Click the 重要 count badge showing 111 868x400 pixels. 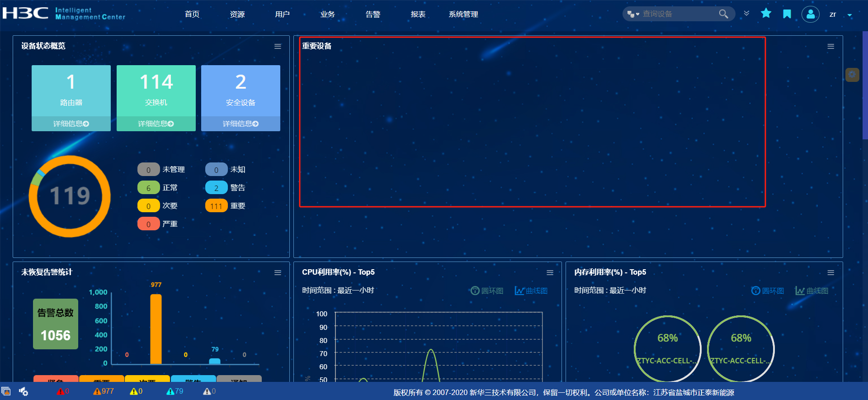click(216, 206)
